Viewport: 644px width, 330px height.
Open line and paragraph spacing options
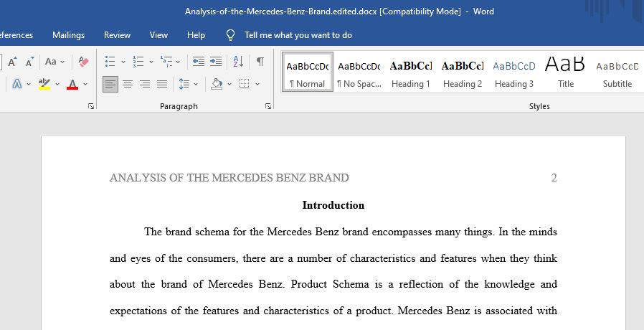tap(184, 84)
